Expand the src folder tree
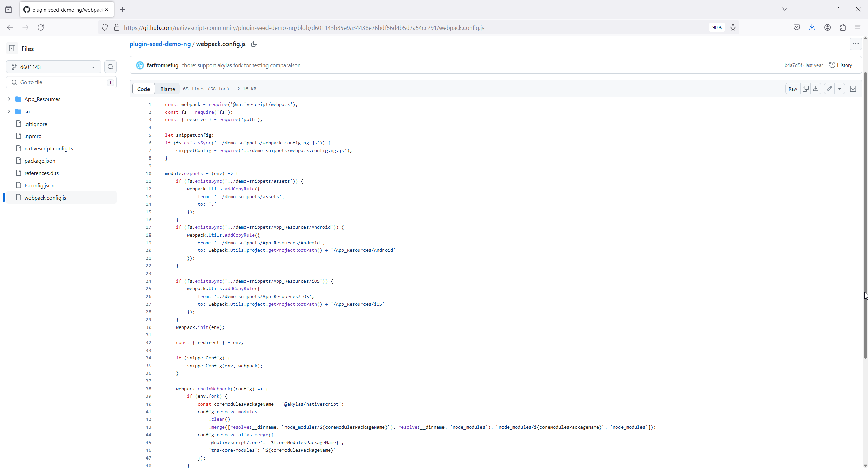Screen dimensions: 868x468 (x=8, y=111)
